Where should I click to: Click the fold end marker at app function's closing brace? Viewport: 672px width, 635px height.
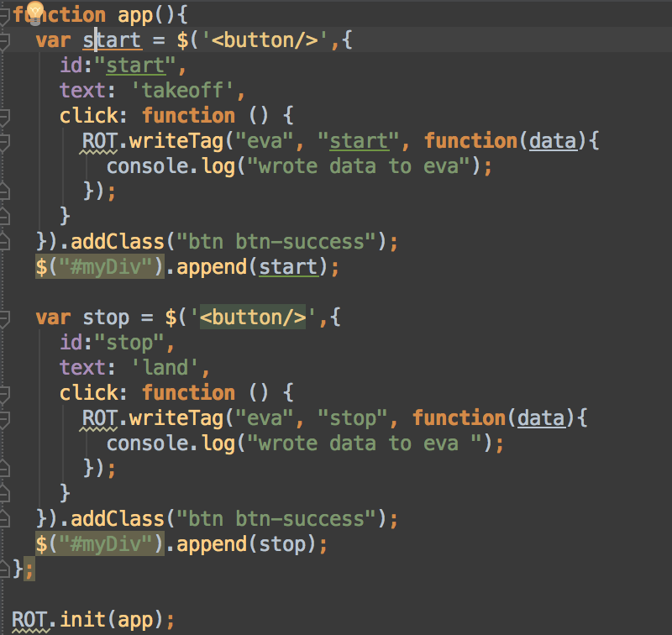4,569
